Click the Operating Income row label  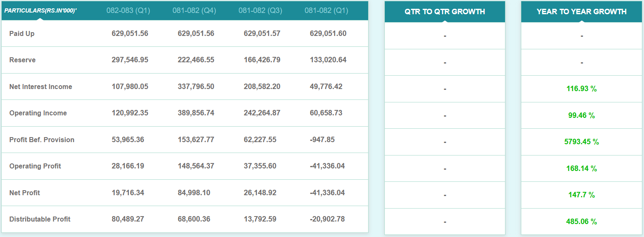coord(38,113)
